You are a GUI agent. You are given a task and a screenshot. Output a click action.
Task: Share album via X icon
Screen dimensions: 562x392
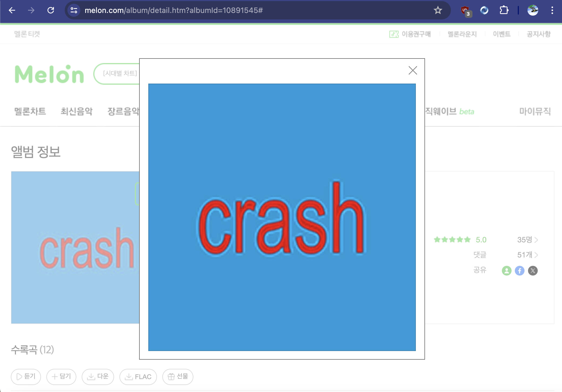click(x=533, y=270)
